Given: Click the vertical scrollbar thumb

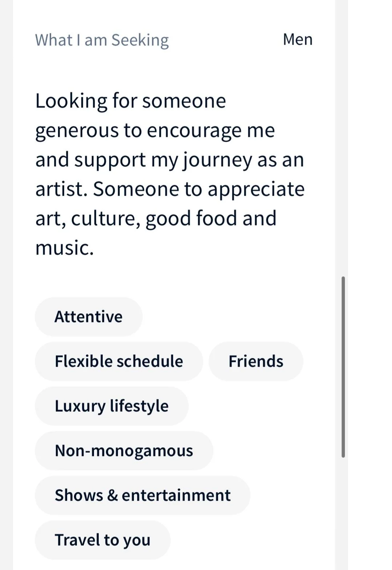Looking at the screenshot, I should pos(343,367).
